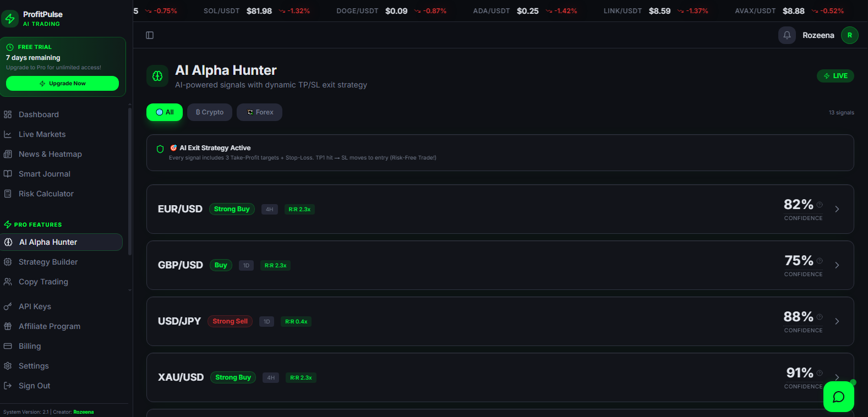Go to the Copy Trading page
This screenshot has height=417, width=868.
click(x=62, y=282)
